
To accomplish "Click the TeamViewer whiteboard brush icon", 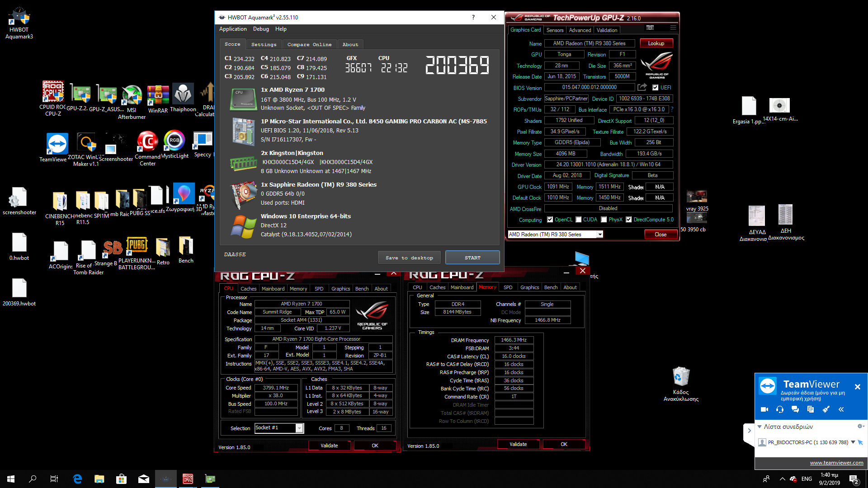I will pos(826,409).
